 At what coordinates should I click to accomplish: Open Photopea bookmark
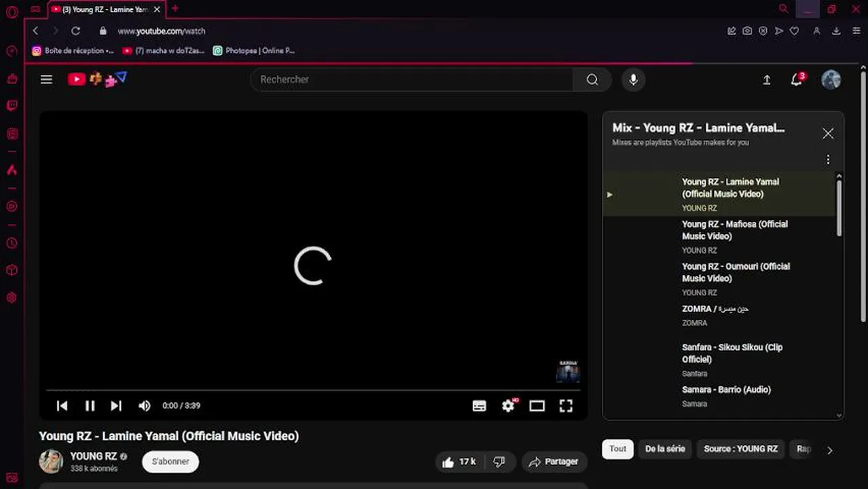click(x=254, y=50)
